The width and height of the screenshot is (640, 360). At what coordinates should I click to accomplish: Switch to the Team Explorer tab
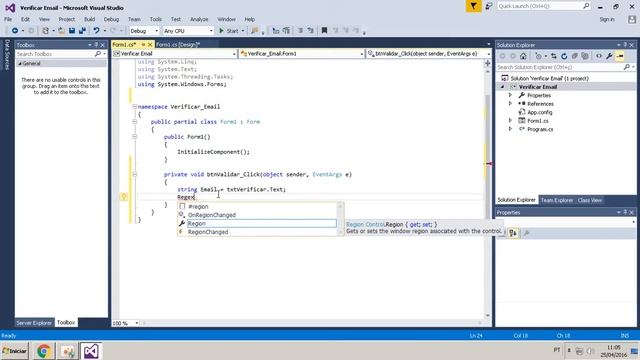pyautogui.click(x=557, y=200)
